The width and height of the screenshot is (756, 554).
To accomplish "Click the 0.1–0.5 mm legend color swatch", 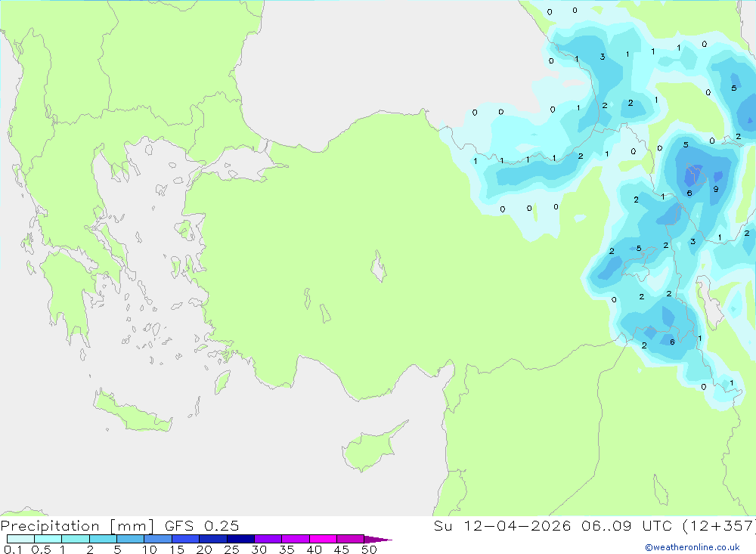I will pos(20,539).
